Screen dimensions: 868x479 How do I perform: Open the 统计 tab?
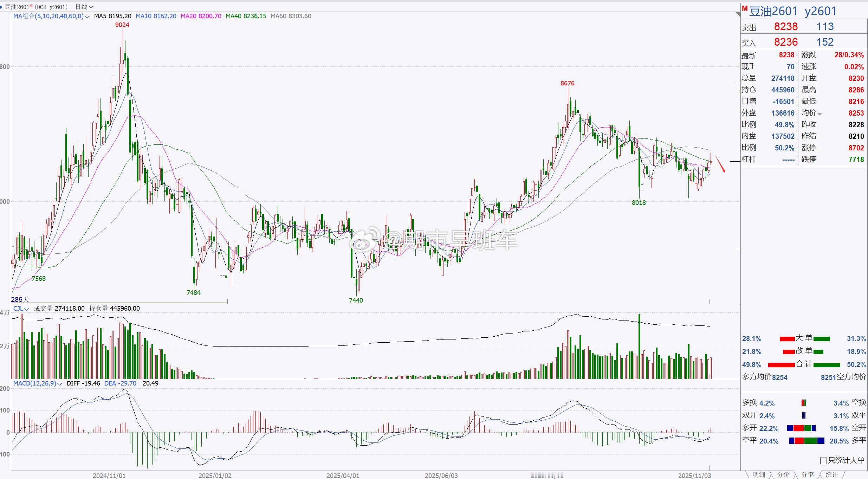[x=831, y=475]
